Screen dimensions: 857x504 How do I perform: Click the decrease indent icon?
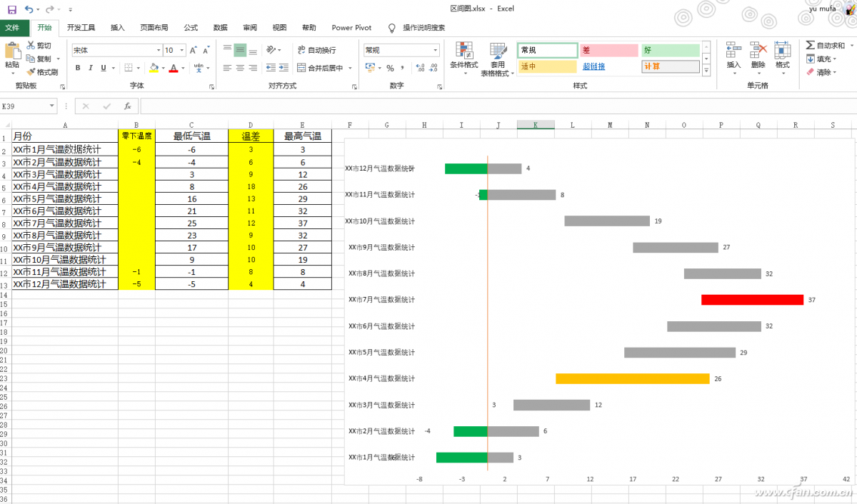[x=271, y=68]
